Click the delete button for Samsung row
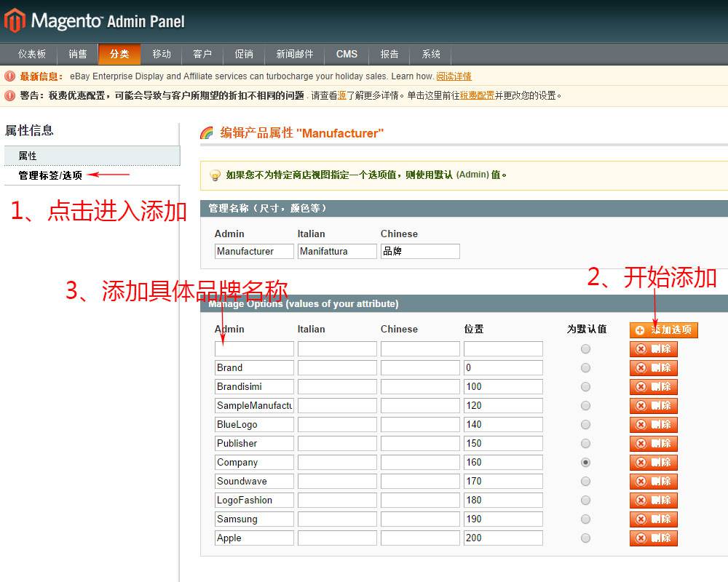 pyautogui.click(x=653, y=519)
